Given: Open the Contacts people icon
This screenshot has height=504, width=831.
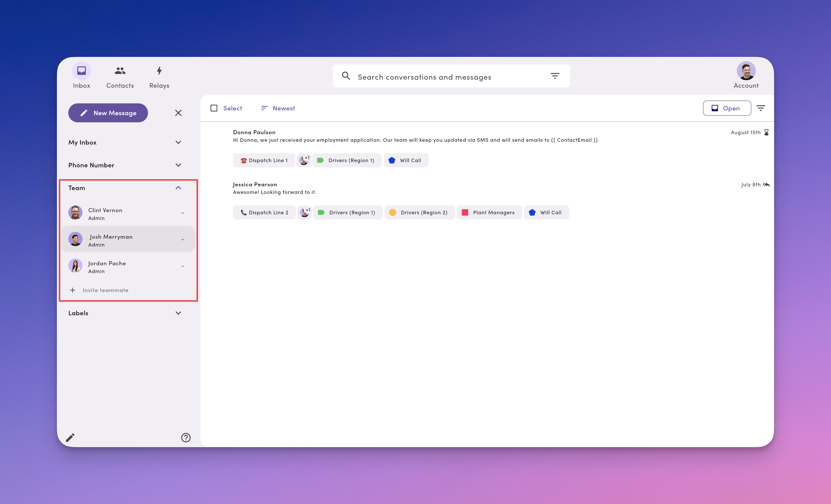Looking at the screenshot, I should click(x=120, y=70).
